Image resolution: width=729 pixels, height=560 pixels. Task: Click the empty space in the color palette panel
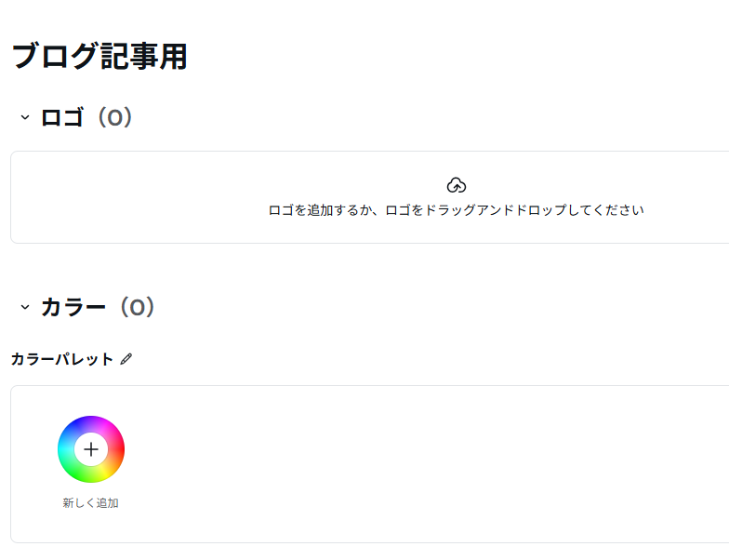(x=418, y=463)
